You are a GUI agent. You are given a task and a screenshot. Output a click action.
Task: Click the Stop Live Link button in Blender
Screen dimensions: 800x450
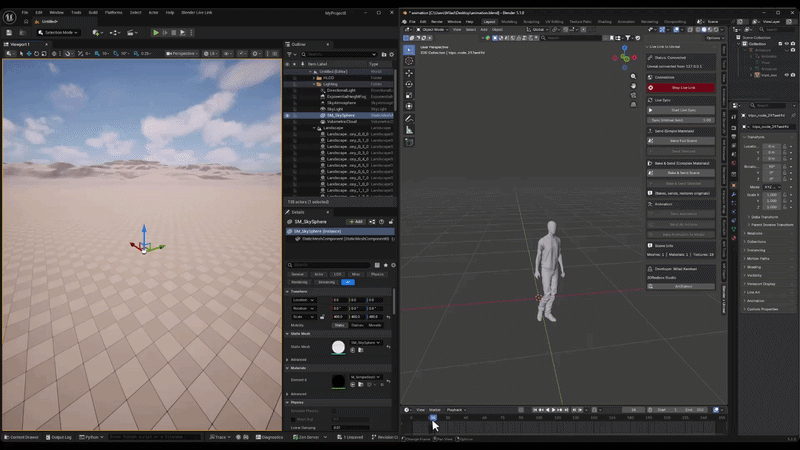click(x=681, y=88)
